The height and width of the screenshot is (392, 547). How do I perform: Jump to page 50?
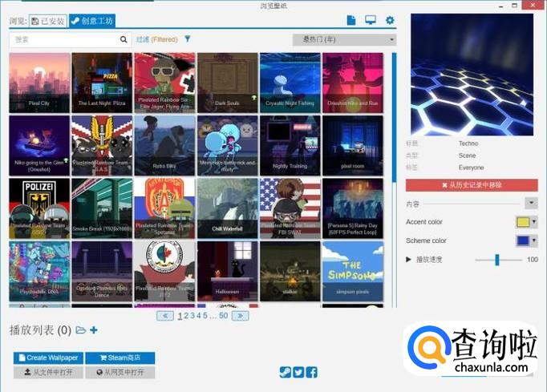point(223,316)
